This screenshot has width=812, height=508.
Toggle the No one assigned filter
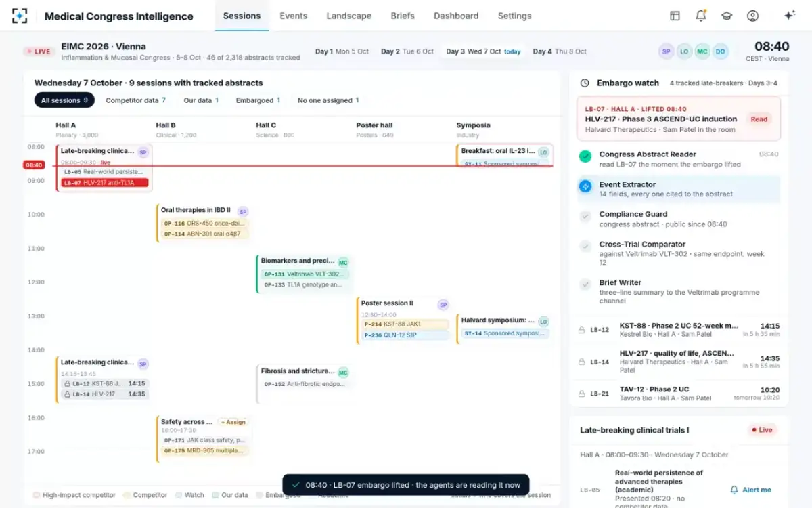pyautogui.click(x=328, y=100)
